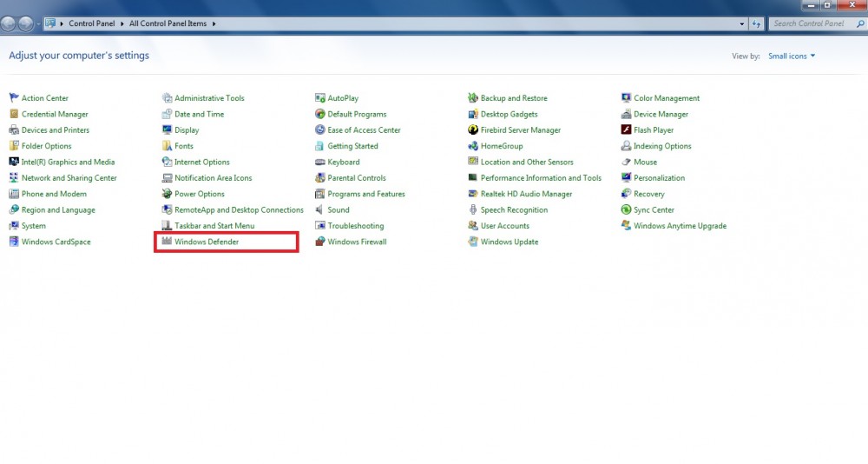This screenshot has height=464, width=868.
Task: Open the View by Small icons dropdown
Action: [792, 56]
